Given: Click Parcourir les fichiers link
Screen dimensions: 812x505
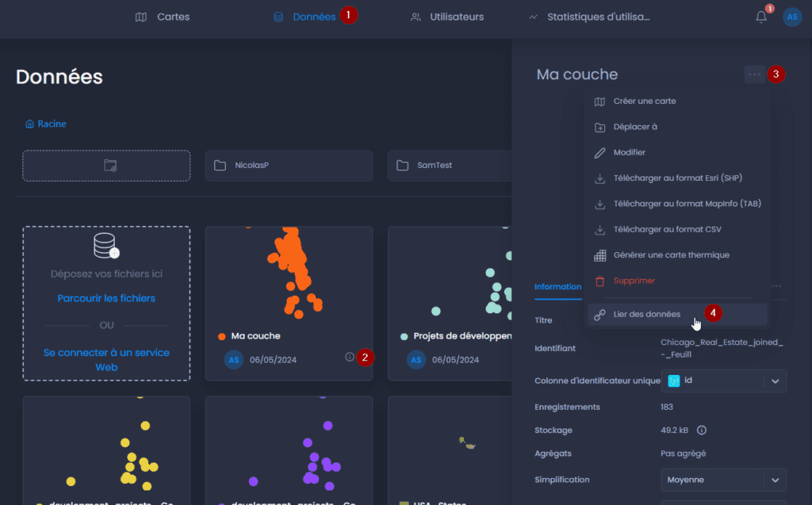Looking at the screenshot, I should pyautogui.click(x=106, y=298).
